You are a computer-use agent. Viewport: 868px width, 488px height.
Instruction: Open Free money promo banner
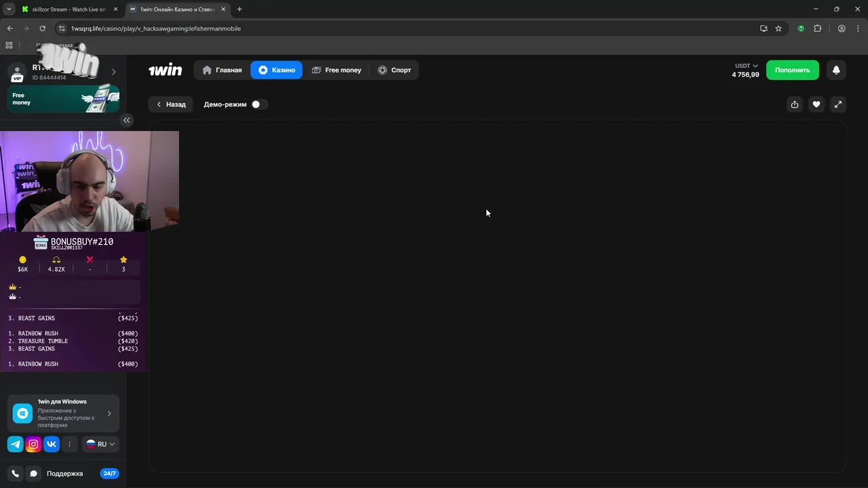click(x=63, y=98)
